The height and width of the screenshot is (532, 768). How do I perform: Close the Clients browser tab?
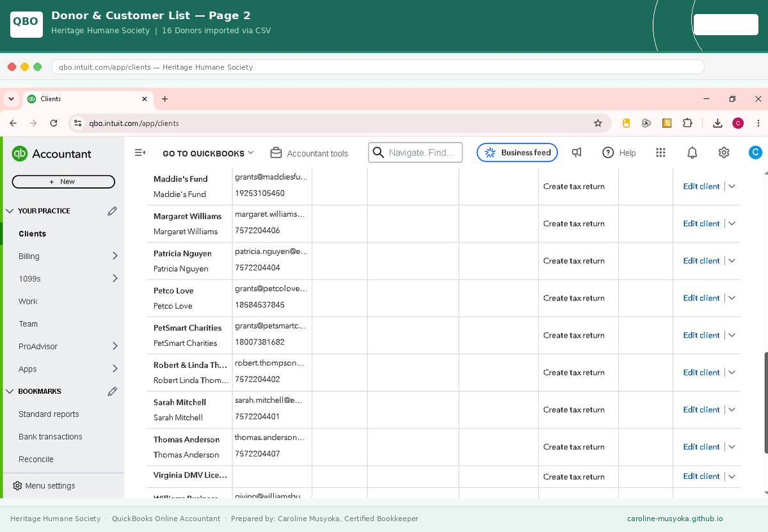pyautogui.click(x=145, y=99)
